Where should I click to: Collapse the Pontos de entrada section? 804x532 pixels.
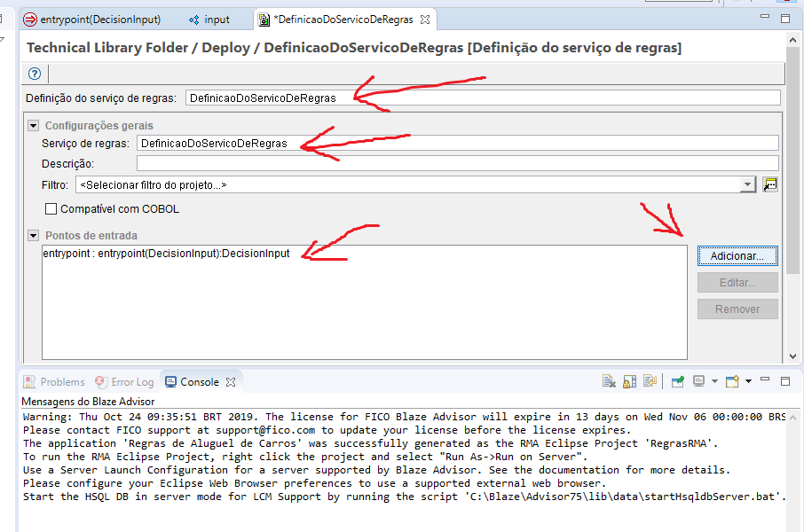[33, 235]
